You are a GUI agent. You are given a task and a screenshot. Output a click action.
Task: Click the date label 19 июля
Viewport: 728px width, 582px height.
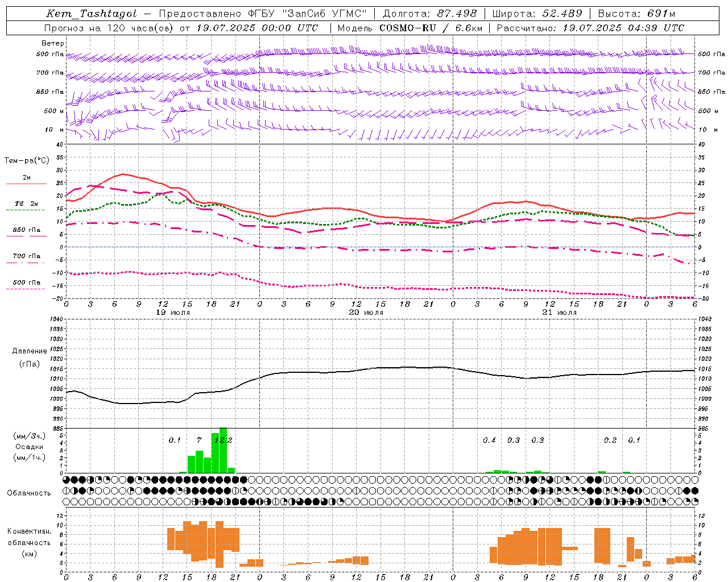(173, 313)
